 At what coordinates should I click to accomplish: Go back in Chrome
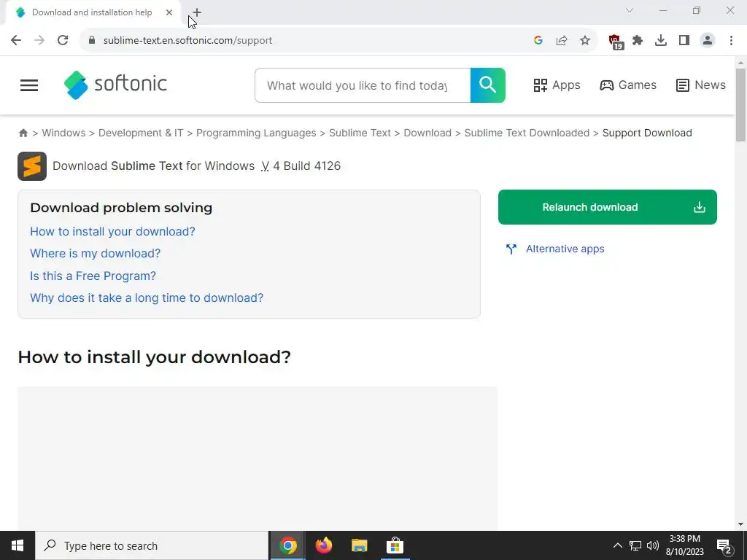pos(16,41)
